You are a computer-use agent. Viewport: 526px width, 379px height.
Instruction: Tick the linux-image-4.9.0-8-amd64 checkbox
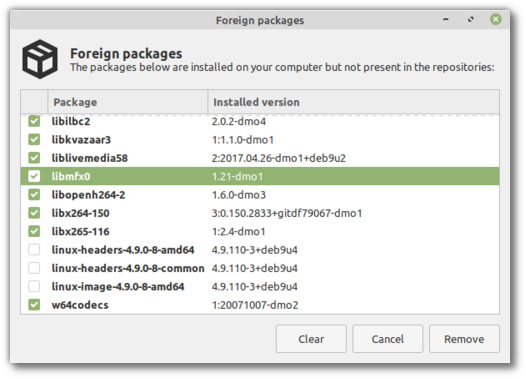(34, 286)
